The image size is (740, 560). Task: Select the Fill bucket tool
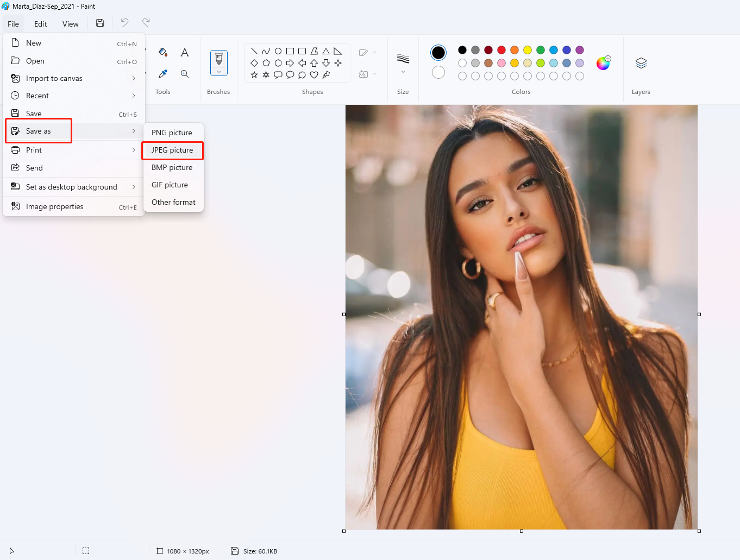(x=162, y=52)
